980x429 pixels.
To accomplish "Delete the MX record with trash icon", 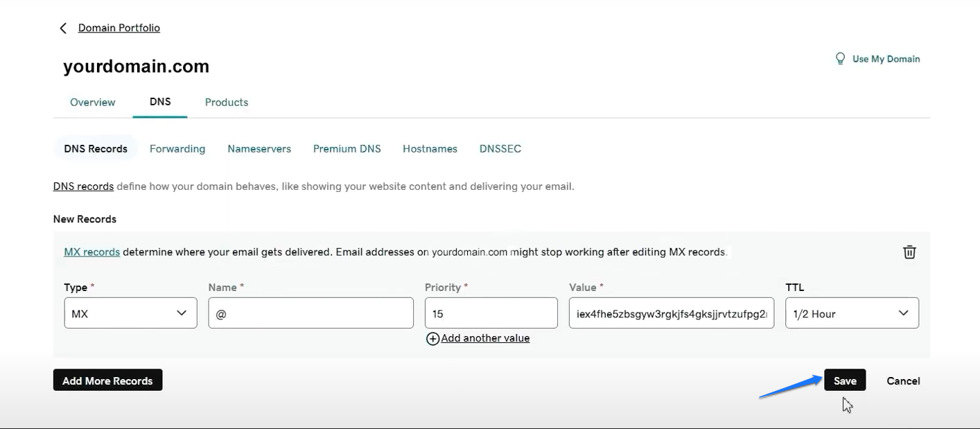I will point(909,252).
